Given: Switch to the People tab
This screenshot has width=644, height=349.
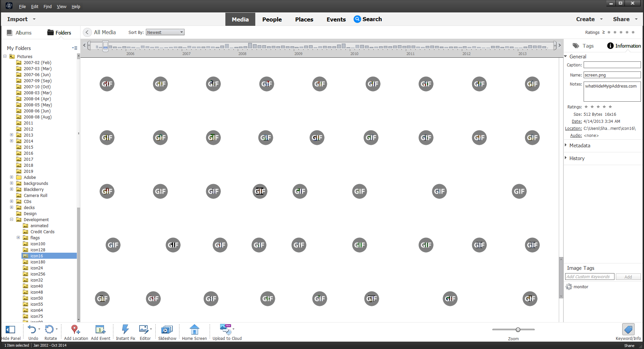Looking at the screenshot, I should coord(272,19).
